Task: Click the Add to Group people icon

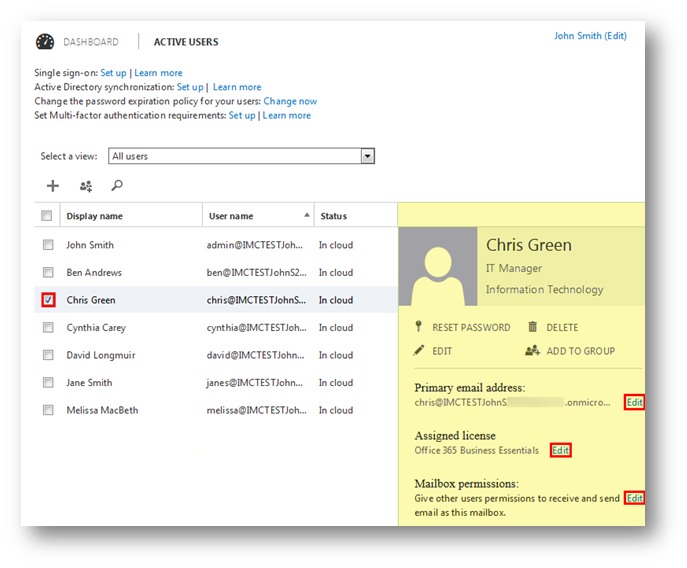Action: click(x=532, y=350)
